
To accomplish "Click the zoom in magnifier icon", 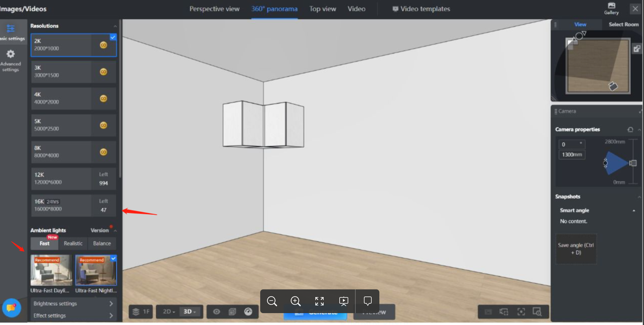I will (x=295, y=301).
